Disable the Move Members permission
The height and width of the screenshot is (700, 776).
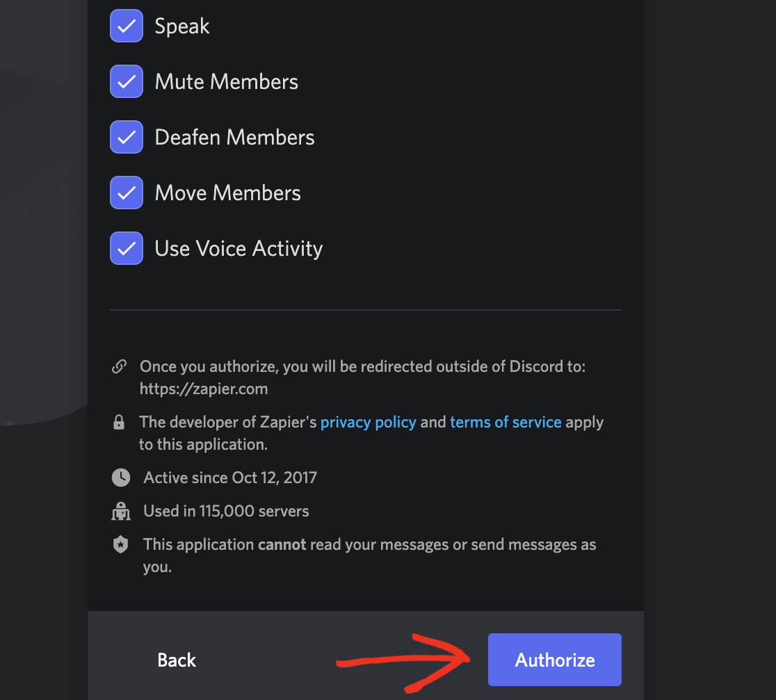click(127, 193)
